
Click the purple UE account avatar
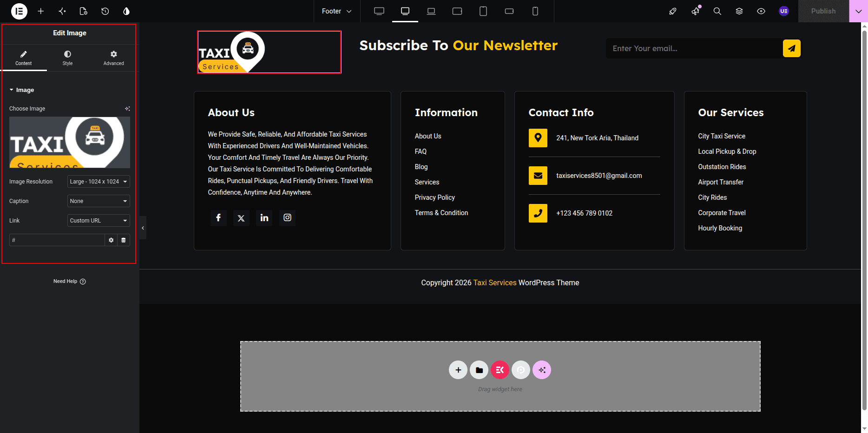pyautogui.click(x=784, y=11)
